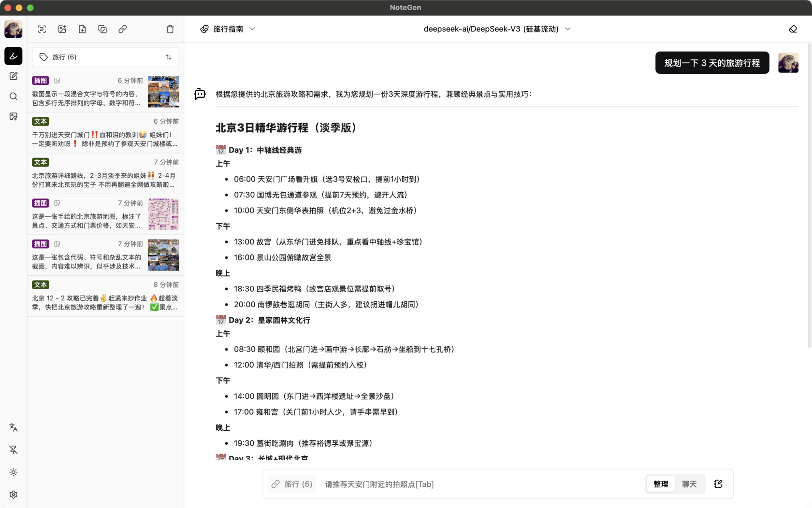
Task: Select the screenshot capture tool
Action: [42, 29]
